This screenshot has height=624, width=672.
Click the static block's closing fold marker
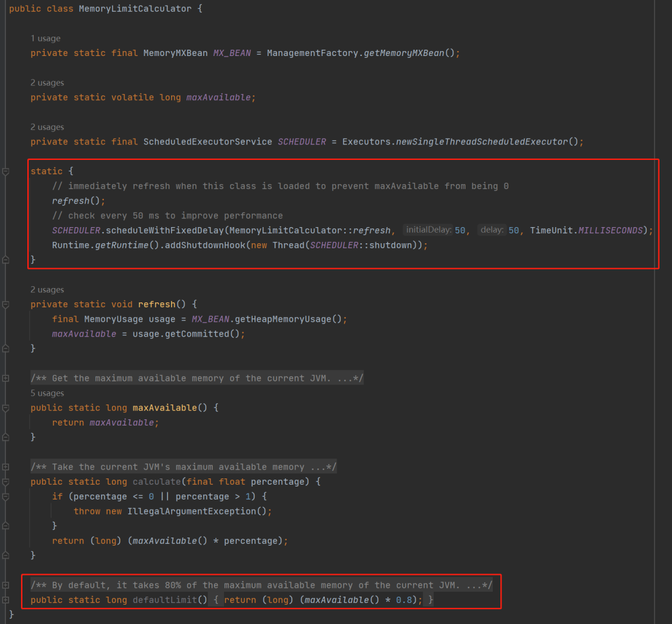[x=6, y=259]
